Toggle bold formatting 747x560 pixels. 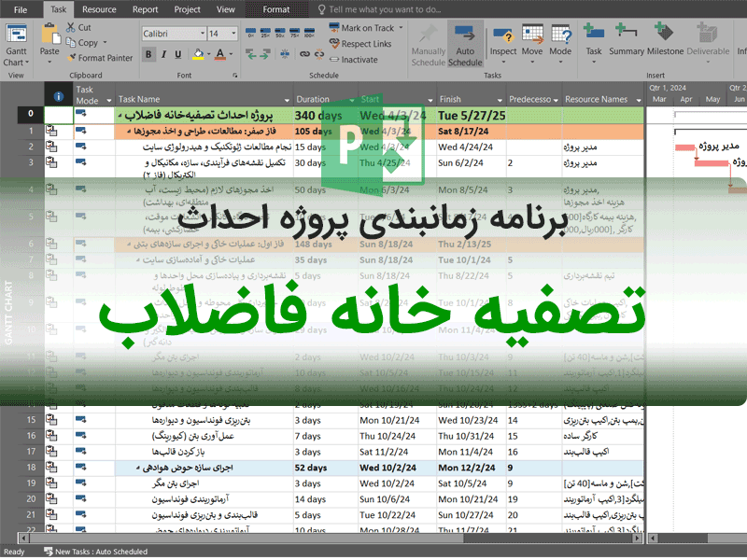[149, 54]
